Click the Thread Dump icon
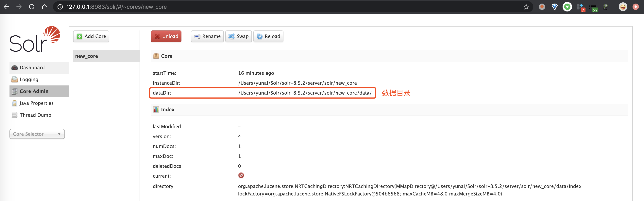 pos(14,115)
